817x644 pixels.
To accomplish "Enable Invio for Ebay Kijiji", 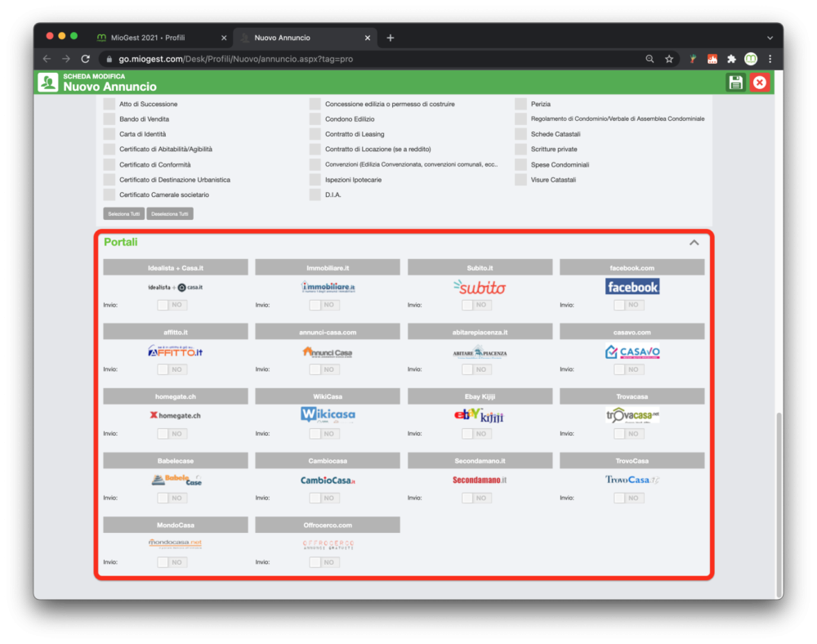I will (x=476, y=433).
